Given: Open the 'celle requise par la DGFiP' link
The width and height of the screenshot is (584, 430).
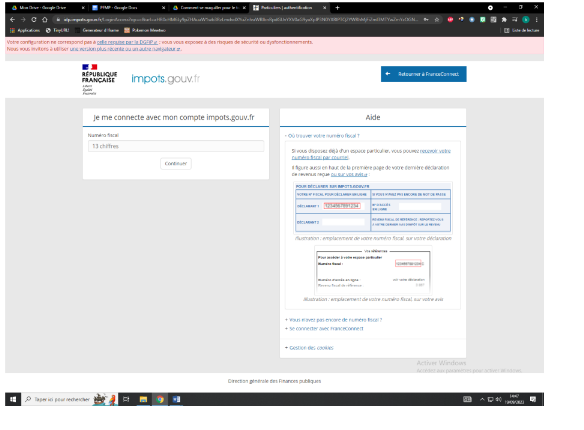Looking at the screenshot, I should coord(127,42).
